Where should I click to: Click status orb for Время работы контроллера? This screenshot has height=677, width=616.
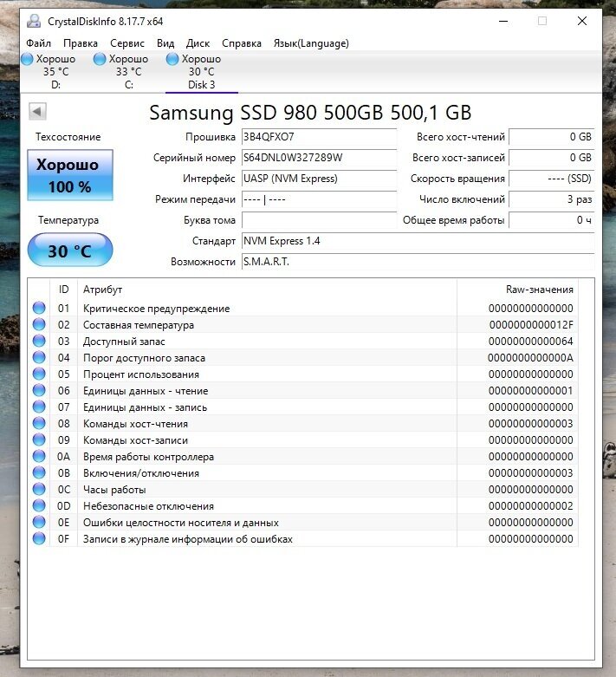click(39, 456)
